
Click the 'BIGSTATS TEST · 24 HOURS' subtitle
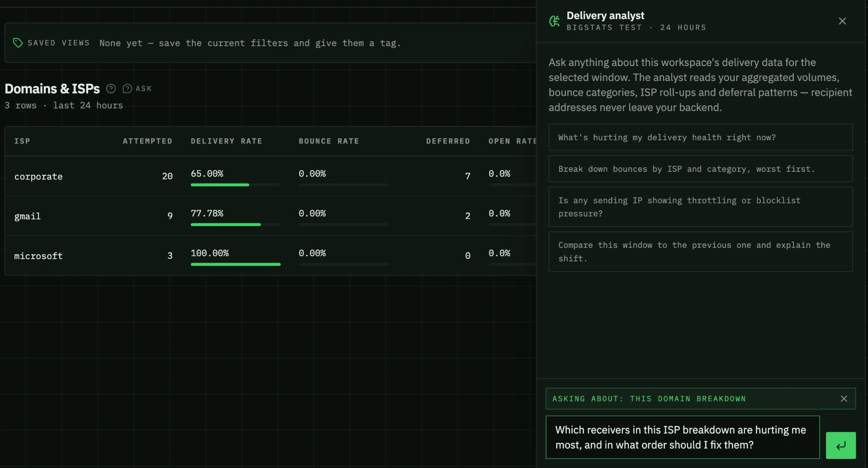636,28
